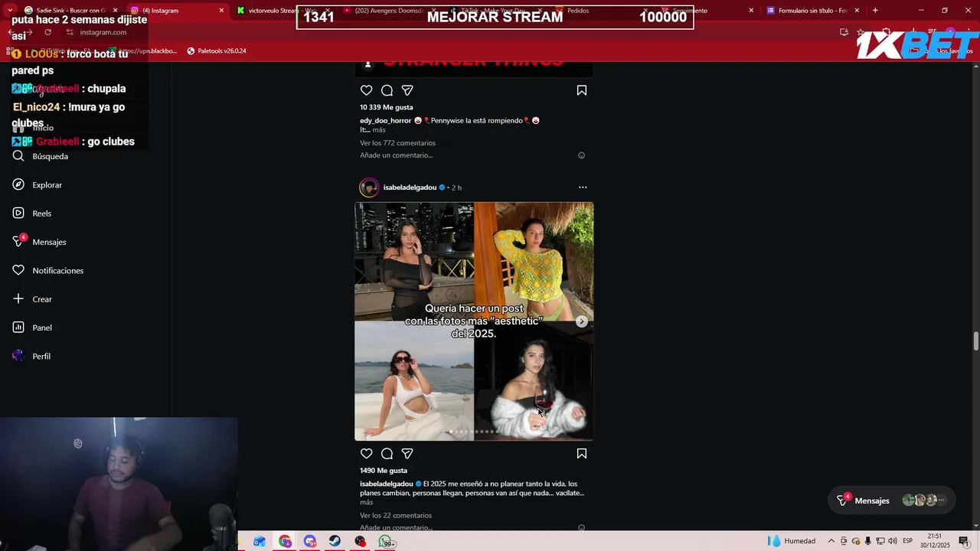
Task: Open isabeladelgadou username in post header
Action: [410, 187]
